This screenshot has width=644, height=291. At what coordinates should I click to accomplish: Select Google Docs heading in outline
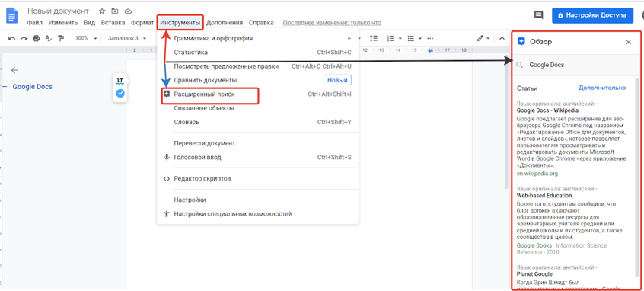(33, 87)
